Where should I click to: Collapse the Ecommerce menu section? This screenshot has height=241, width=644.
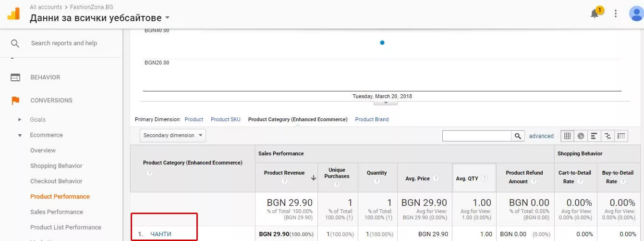20,135
